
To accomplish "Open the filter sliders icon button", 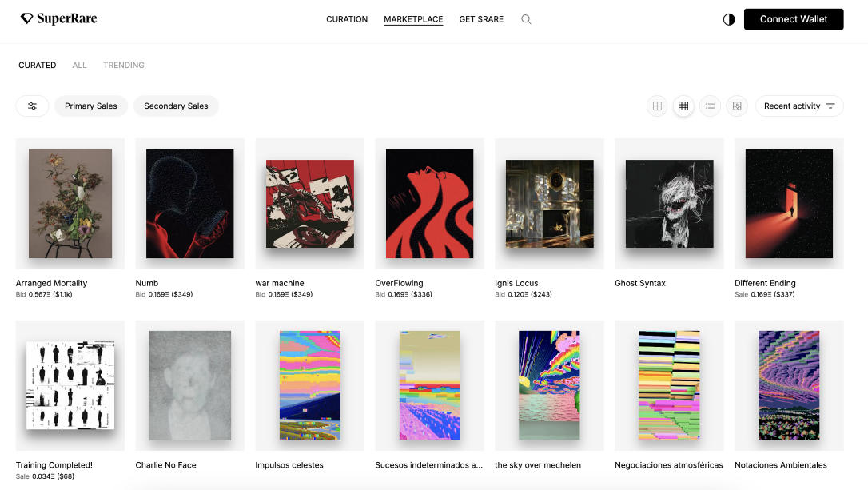I will [x=32, y=106].
